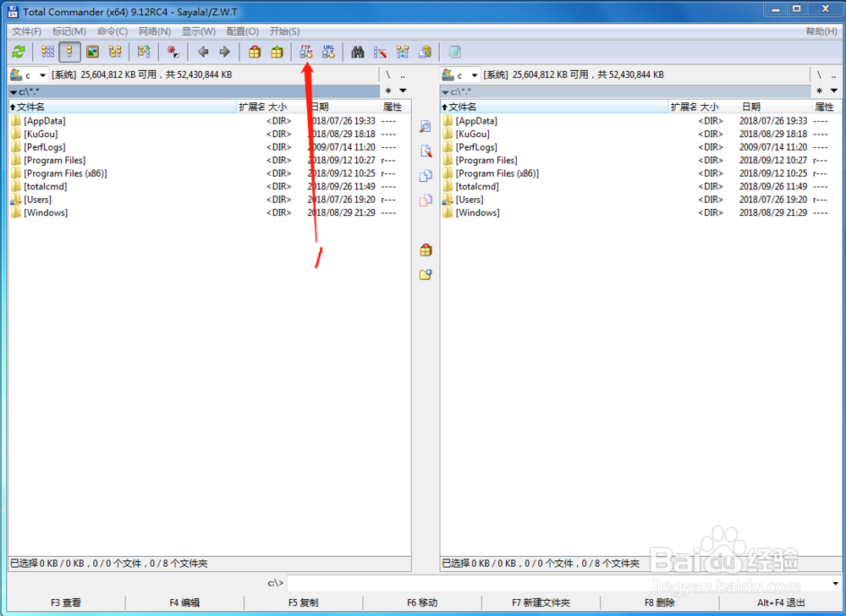
Task: Click right panel favorites asterisk button
Action: pyautogui.click(x=820, y=91)
